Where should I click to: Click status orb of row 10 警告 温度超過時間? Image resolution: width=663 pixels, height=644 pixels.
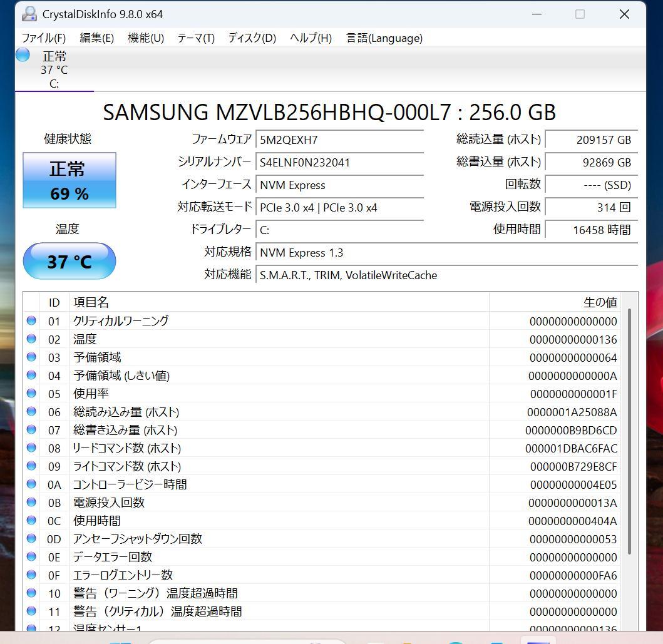pos(31,593)
